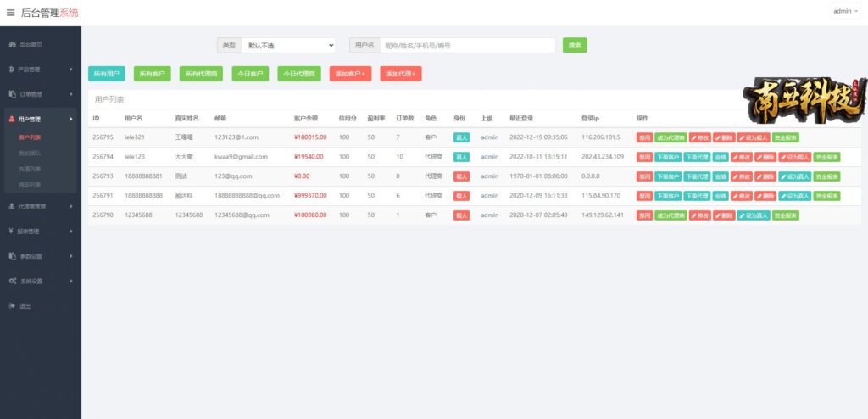Click 禁用 for user 12345688
Screen dimensions: 868x419
644,215
